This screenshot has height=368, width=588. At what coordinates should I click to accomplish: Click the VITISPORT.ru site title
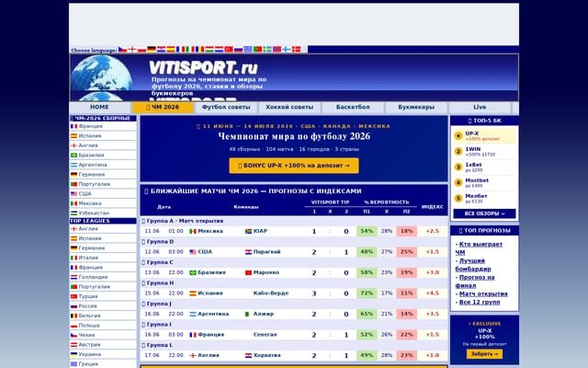pyautogui.click(x=204, y=68)
